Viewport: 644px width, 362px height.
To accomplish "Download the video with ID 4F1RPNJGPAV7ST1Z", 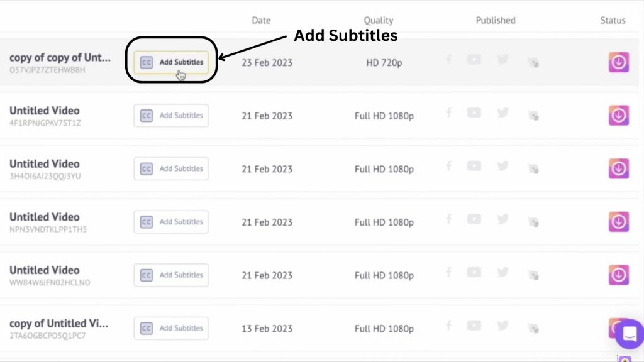I will click(x=619, y=116).
